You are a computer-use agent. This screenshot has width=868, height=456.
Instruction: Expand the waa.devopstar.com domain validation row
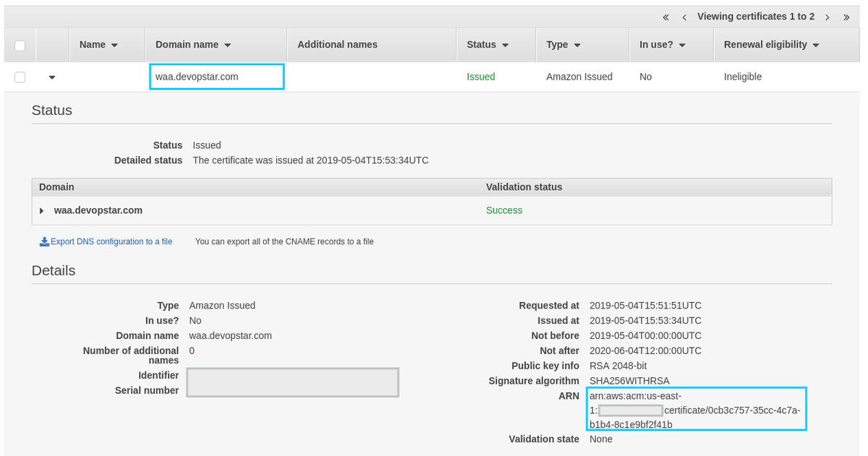(42, 211)
